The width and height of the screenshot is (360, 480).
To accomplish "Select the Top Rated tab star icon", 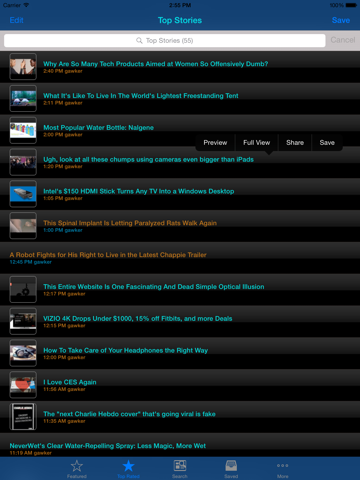I will coord(128,466).
